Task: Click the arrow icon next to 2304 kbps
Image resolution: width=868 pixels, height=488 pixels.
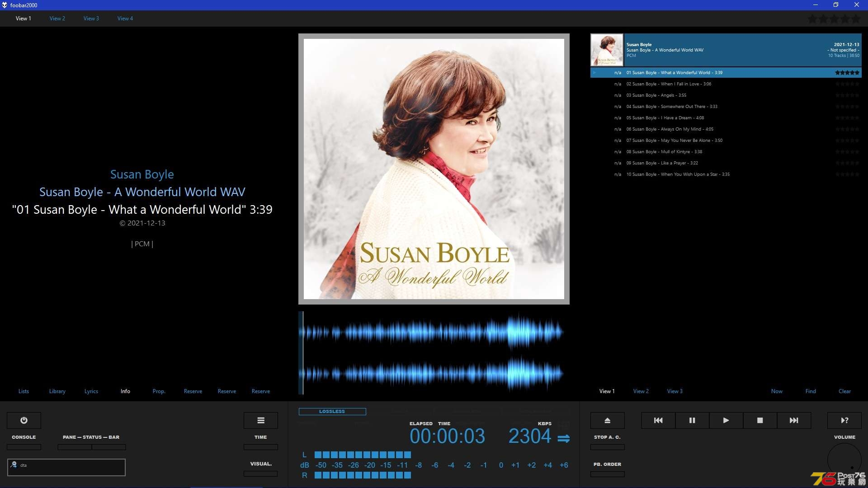Action: pos(563,438)
